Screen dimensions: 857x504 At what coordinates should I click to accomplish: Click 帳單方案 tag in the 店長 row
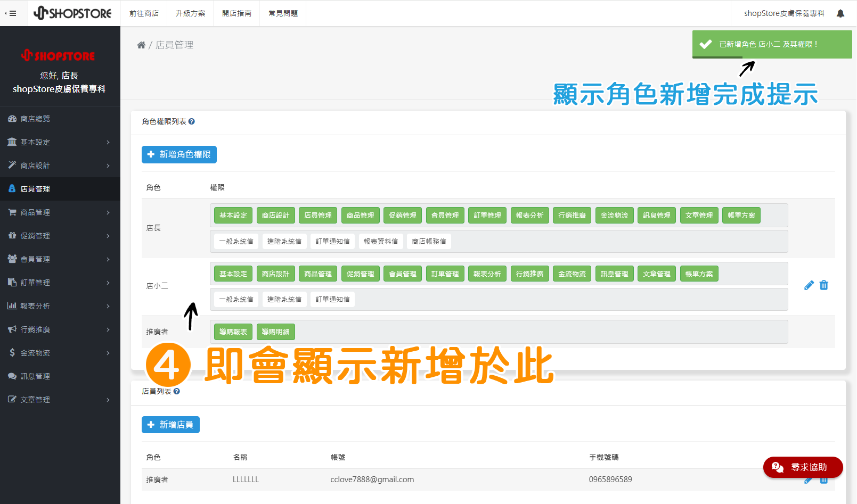coord(741,216)
